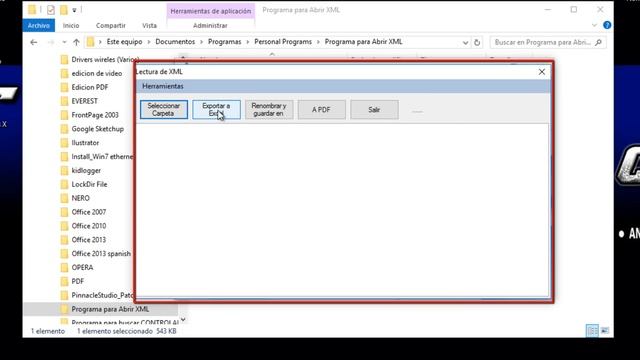Click Documentos in the breadcrumb path

[175, 42]
